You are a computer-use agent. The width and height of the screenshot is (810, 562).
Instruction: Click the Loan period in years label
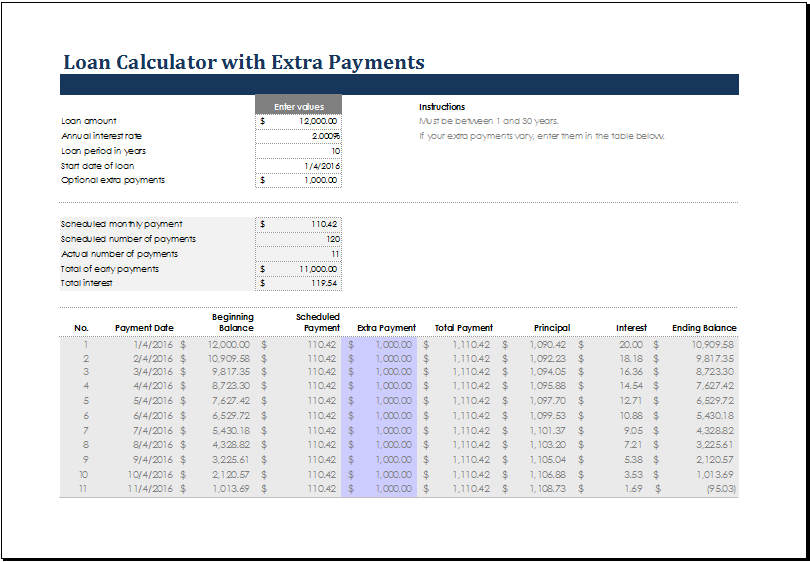click(103, 151)
